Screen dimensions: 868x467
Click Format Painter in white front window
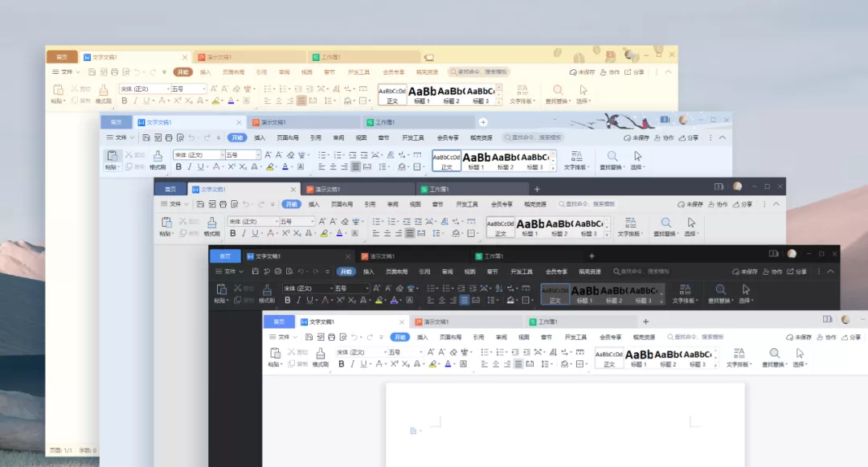coord(321,357)
